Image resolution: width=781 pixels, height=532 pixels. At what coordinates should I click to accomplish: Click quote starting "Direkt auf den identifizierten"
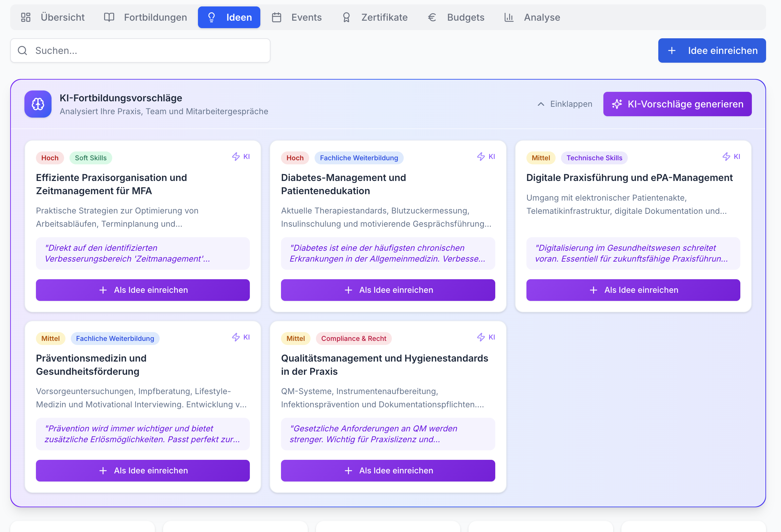tap(143, 253)
